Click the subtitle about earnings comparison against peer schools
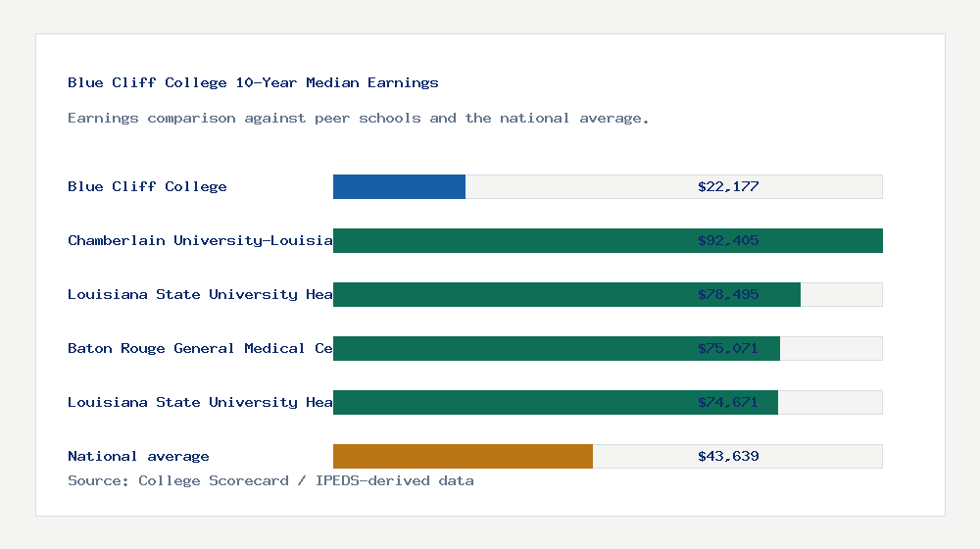The width and height of the screenshot is (980, 549). click(x=358, y=119)
